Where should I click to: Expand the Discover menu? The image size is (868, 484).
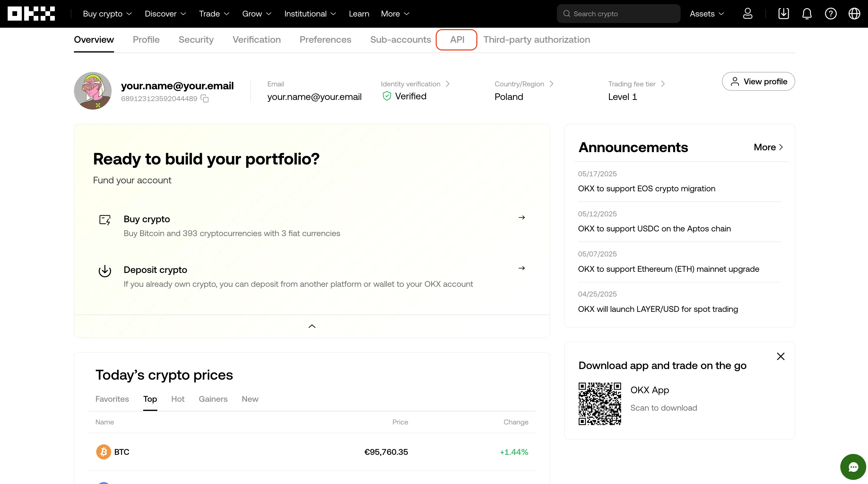click(x=165, y=14)
